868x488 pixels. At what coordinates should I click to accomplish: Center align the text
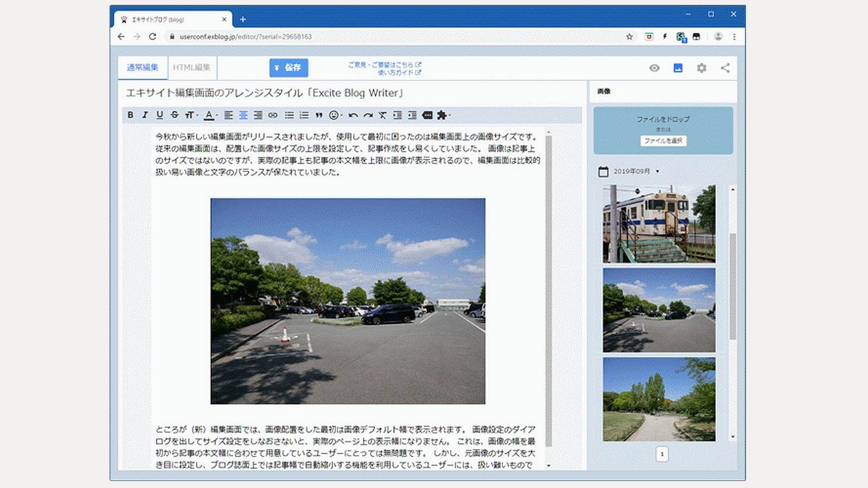(x=243, y=115)
